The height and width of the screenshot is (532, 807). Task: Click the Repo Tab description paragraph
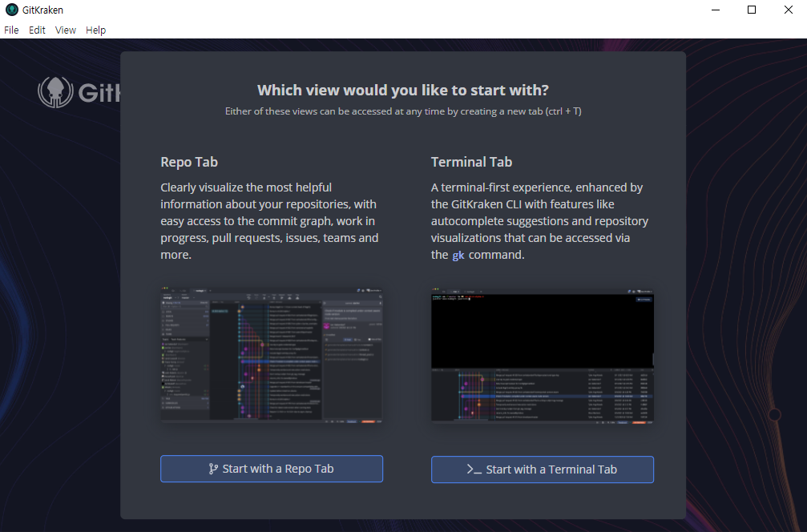pos(270,220)
